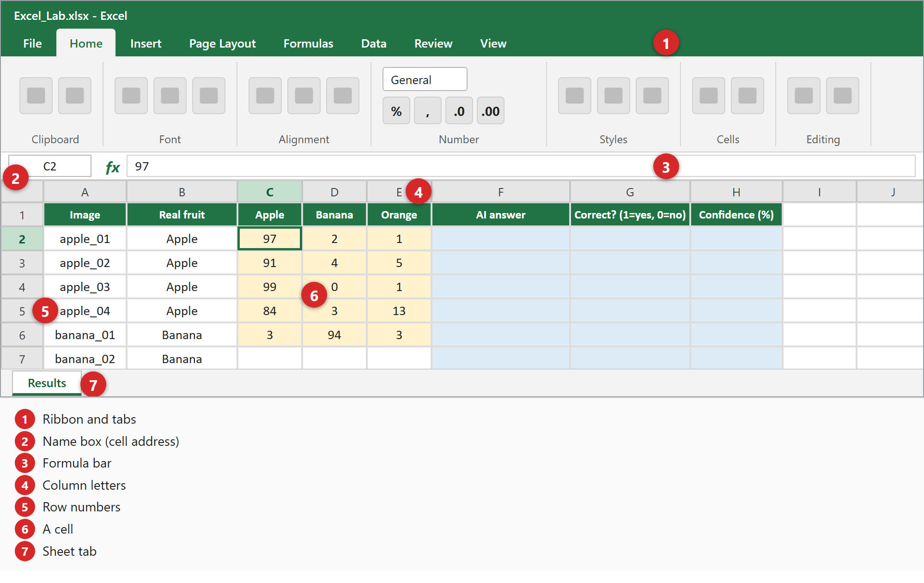Screen dimensions: 924x583
Task: Switch to the Insert ribbon tab
Action: coord(146,43)
